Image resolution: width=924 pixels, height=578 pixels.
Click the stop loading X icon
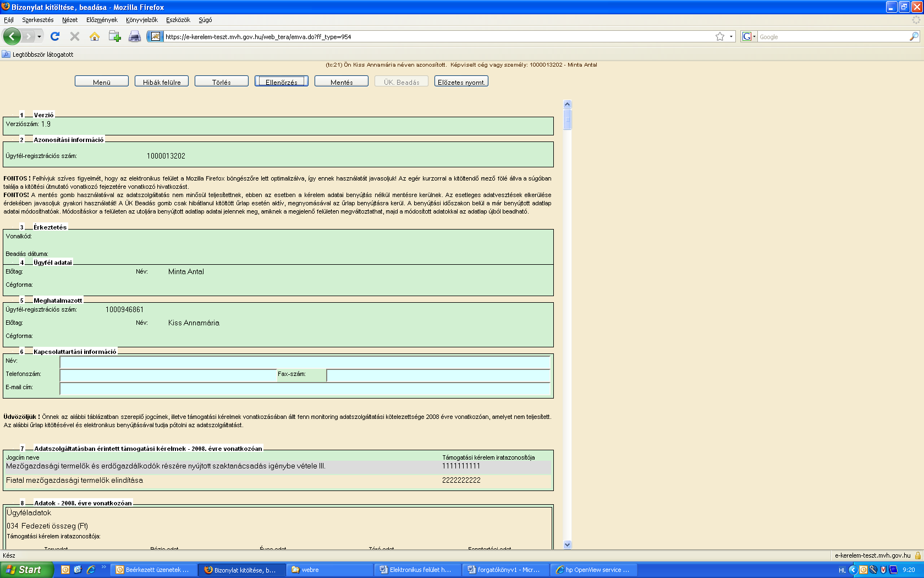[x=75, y=36]
